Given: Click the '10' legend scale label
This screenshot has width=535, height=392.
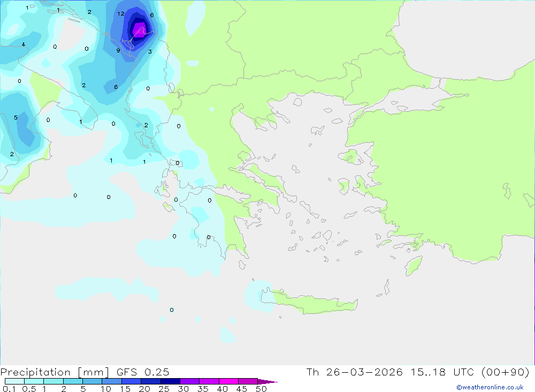Looking at the screenshot, I should coord(106,389).
